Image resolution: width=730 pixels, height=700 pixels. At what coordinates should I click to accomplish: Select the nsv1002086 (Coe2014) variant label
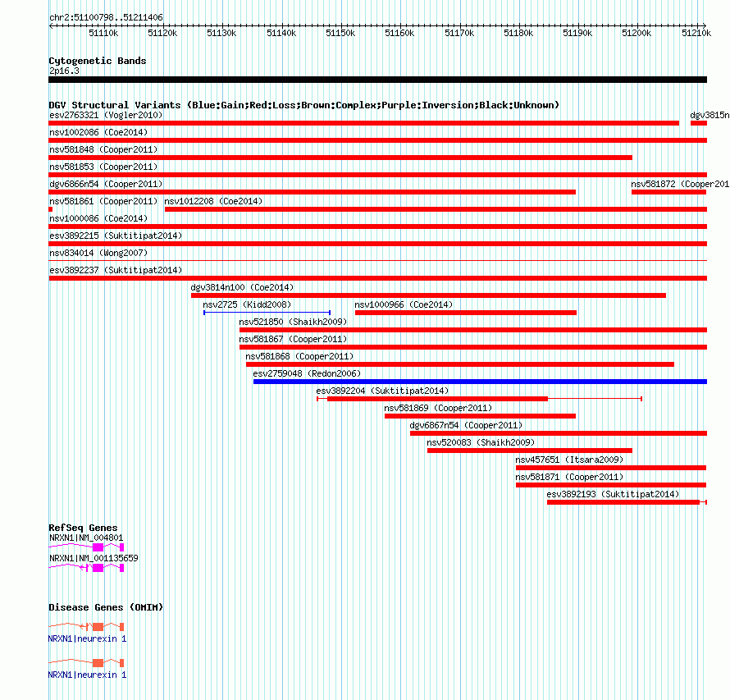pos(98,132)
